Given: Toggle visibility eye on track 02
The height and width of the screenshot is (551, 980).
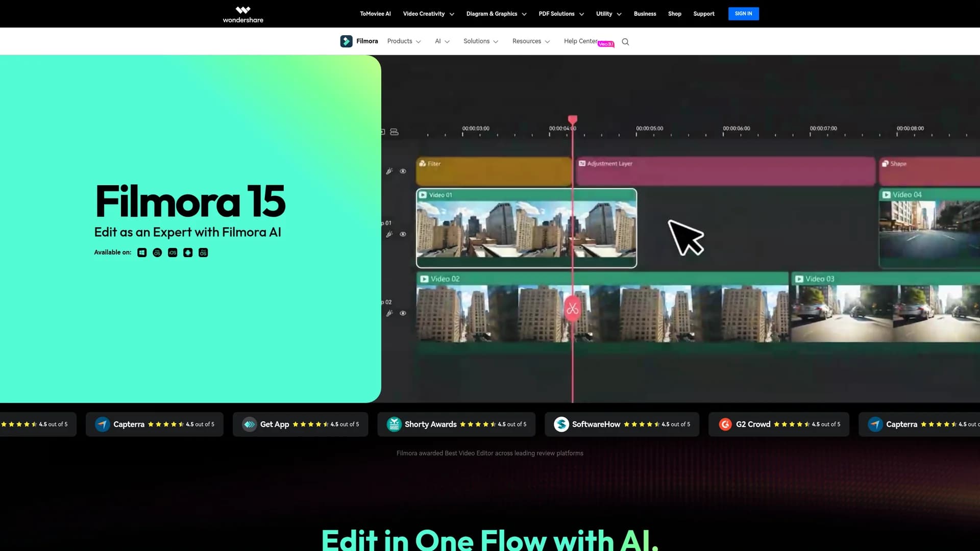Looking at the screenshot, I should pyautogui.click(x=403, y=313).
